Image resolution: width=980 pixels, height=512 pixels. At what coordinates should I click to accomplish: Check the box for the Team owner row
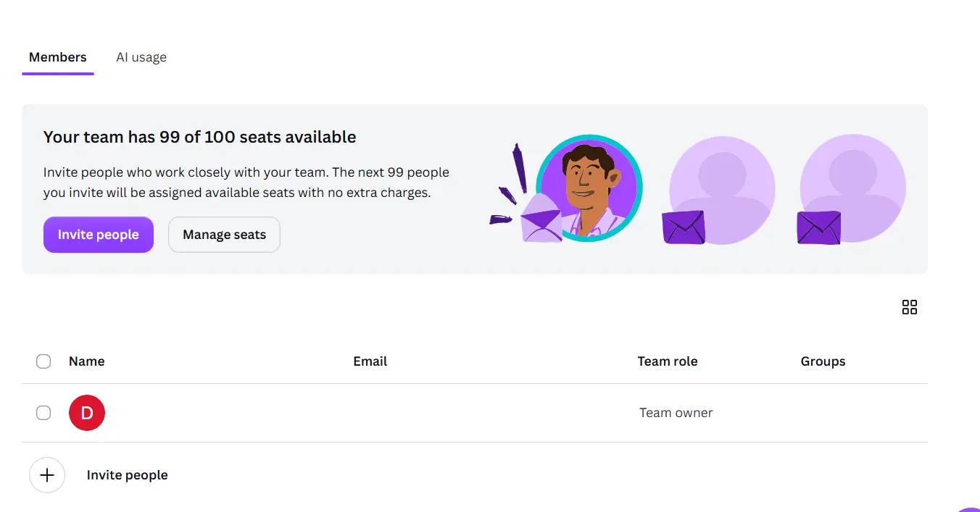coord(43,413)
